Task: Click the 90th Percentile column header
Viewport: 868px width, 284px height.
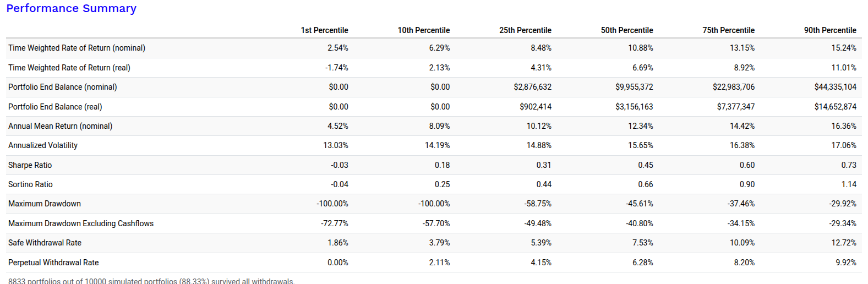Action: pyautogui.click(x=830, y=30)
